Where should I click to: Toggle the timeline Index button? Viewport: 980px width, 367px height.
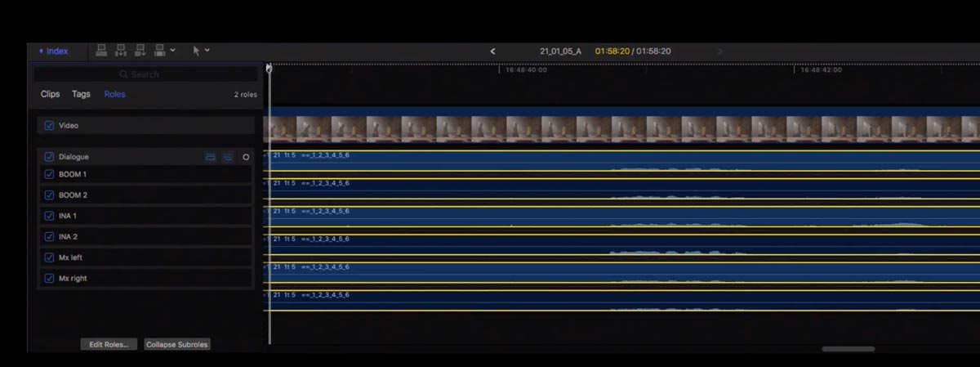[53, 51]
